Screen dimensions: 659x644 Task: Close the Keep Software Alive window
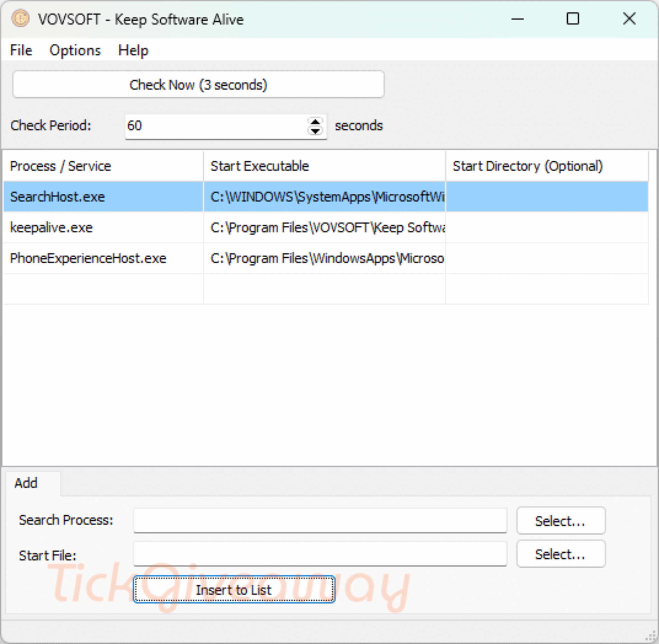(x=629, y=19)
